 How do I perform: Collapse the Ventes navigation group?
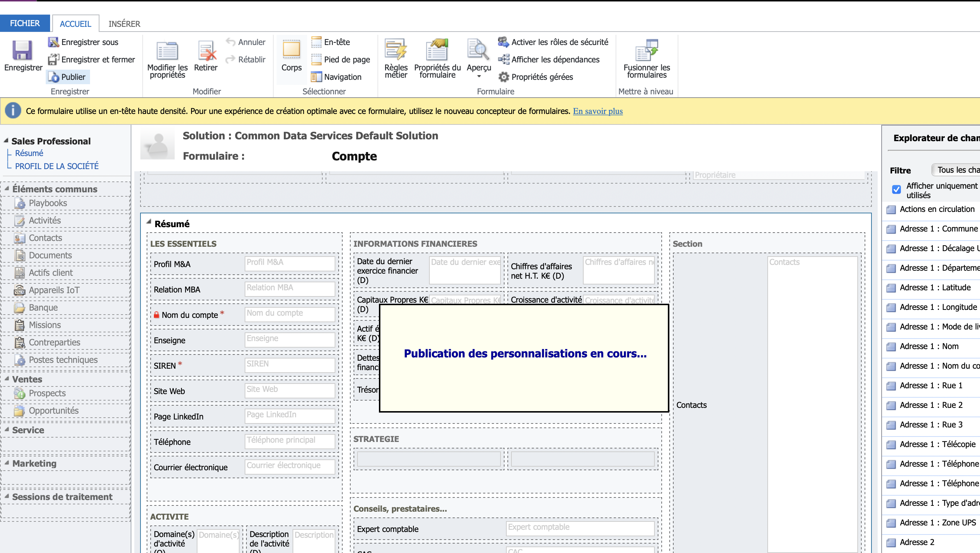coord(7,379)
